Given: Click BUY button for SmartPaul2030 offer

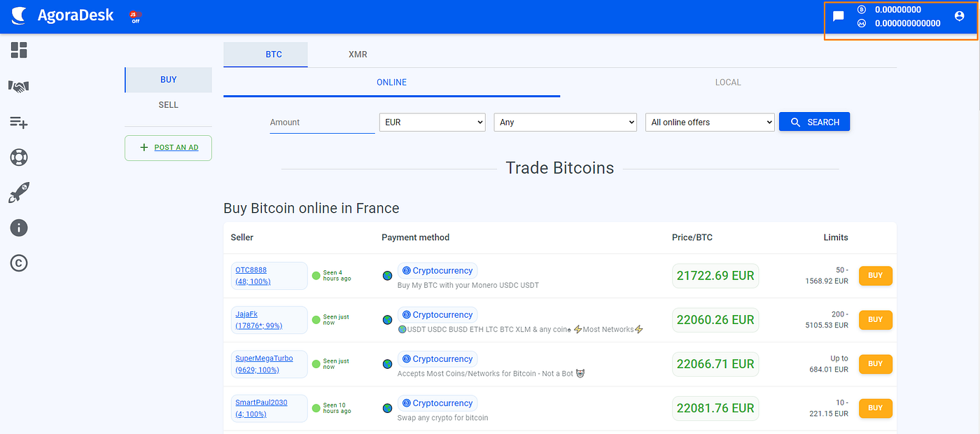Looking at the screenshot, I should (876, 408).
